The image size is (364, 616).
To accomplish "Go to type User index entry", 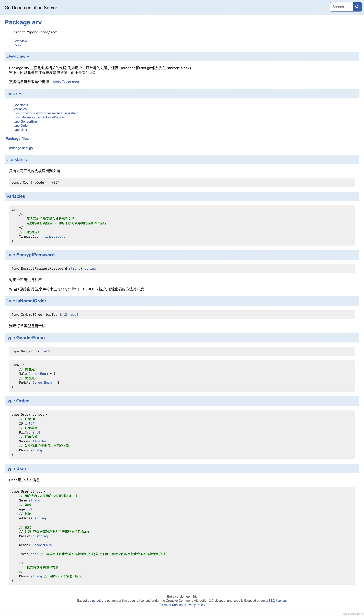I will [x=20, y=130].
